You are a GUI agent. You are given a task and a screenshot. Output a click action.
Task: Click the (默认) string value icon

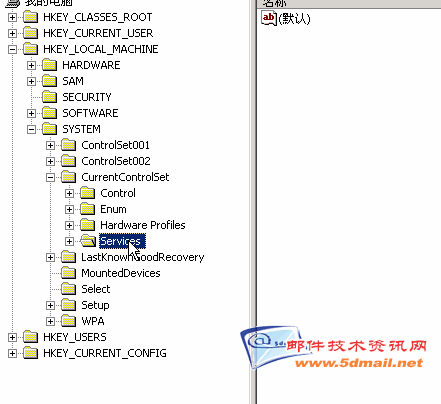[269, 18]
